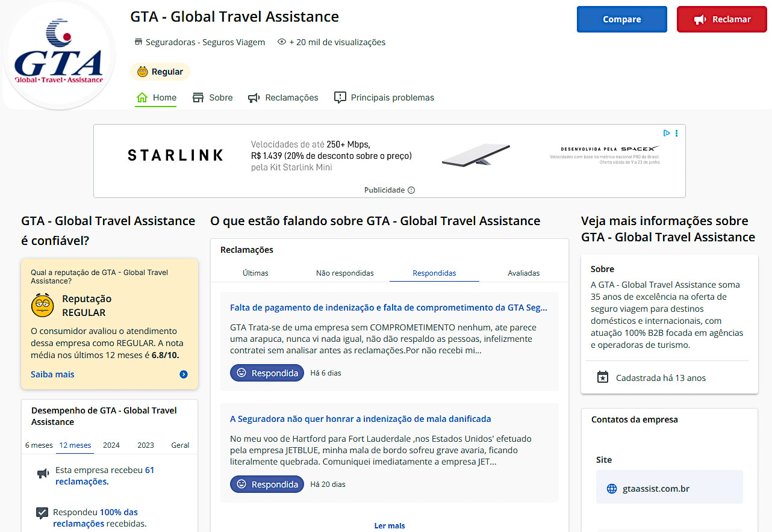Select the Geral performance tab
Image resolution: width=772 pixels, height=532 pixels.
180,445
